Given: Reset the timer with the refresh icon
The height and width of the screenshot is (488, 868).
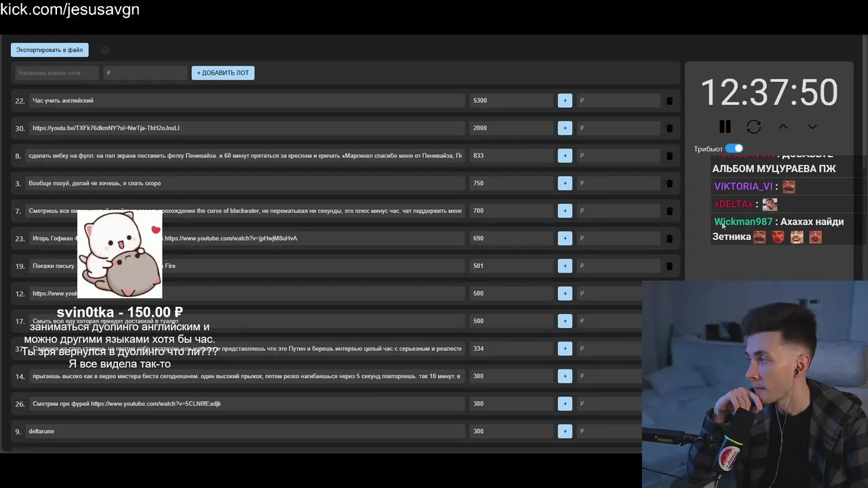Looking at the screenshot, I should (753, 127).
